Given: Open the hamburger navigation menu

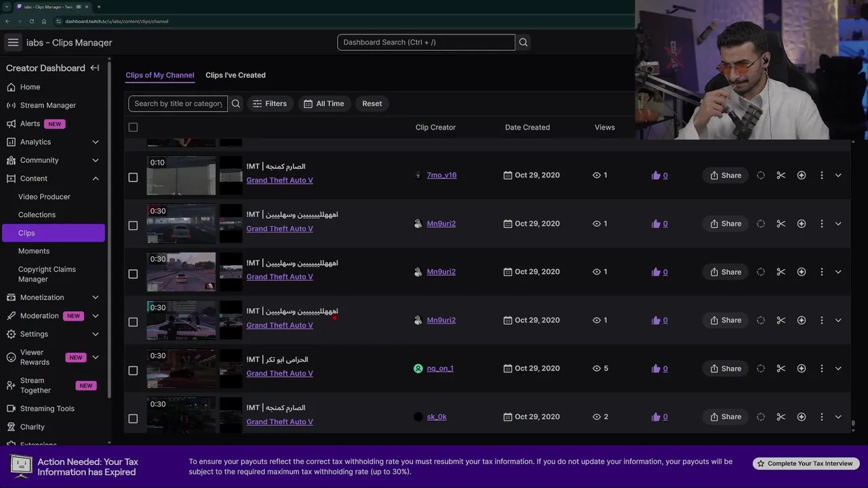Looking at the screenshot, I should pyautogui.click(x=13, y=42).
